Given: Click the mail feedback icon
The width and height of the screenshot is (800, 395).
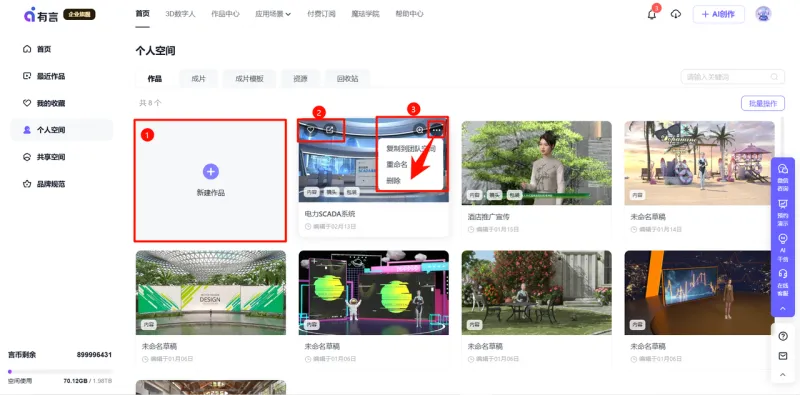Looking at the screenshot, I should tap(783, 356).
